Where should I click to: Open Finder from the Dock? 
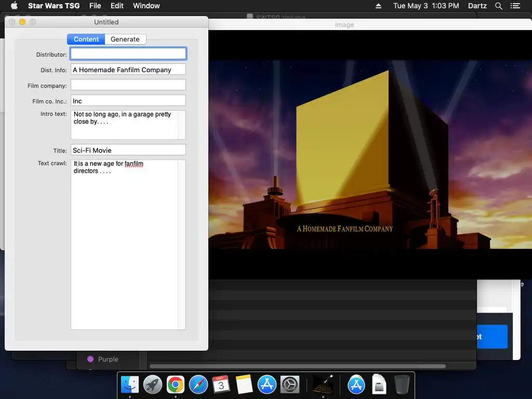(130, 384)
